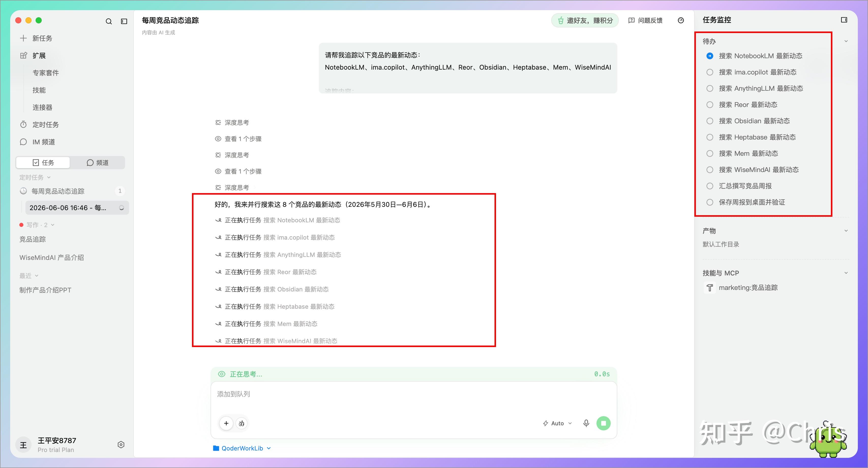868x468 pixels.
Task: Open 定时任务 scheduled tasks
Action: point(39,124)
